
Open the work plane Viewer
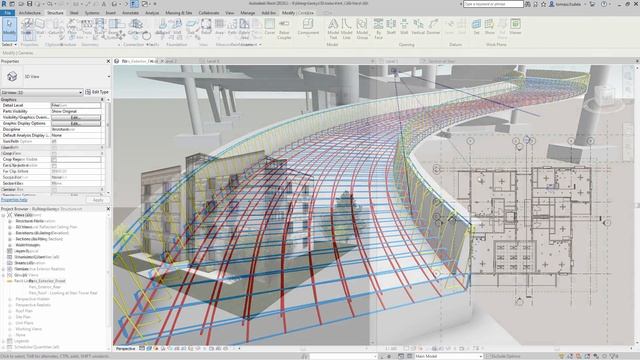(x=516, y=27)
